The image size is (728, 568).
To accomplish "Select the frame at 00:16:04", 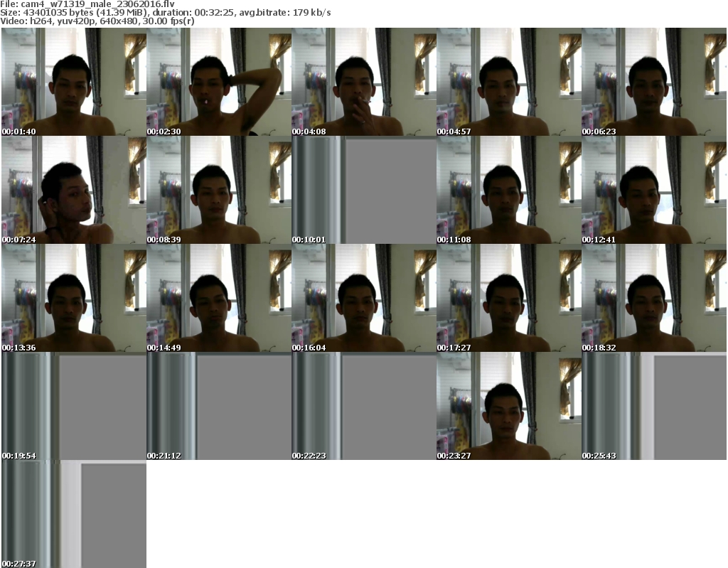I will pos(364,298).
